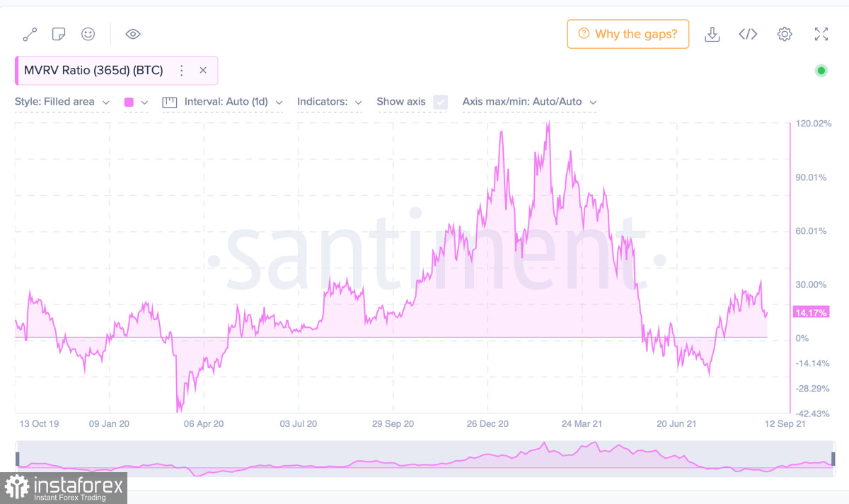Select the line drawing tool icon
Image resolution: width=849 pixels, height=504 pixels.
click(x=30, y=34)
